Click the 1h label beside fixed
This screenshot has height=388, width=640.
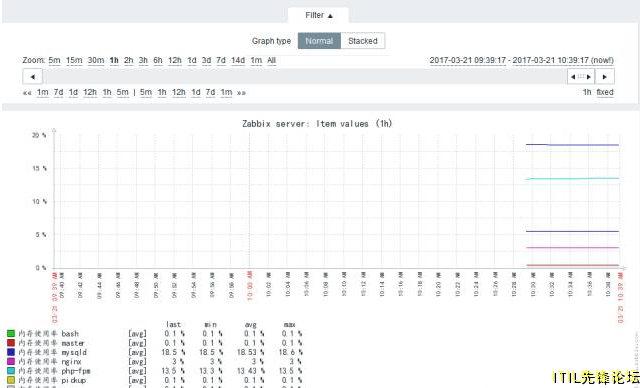click(x=587, y=92)
